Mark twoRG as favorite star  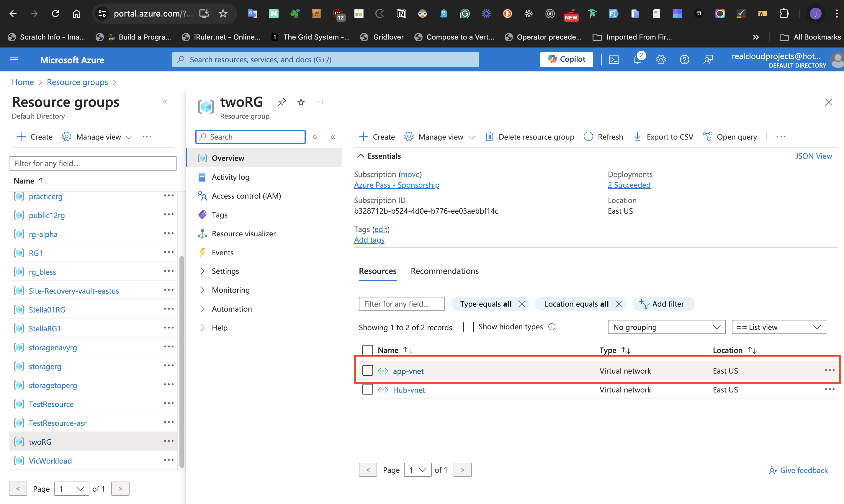pos(301,102)
